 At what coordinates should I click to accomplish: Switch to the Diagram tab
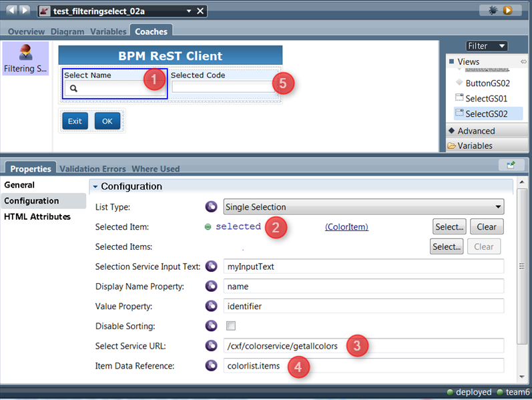[x=67, y=31]
